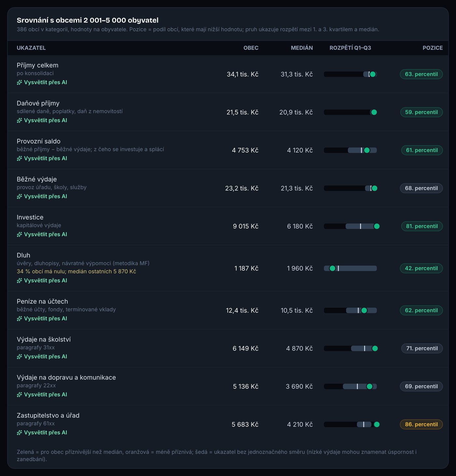Click the OBEC column header
Image resolution: width=456 pixels, height=476 pixels.
251,48
